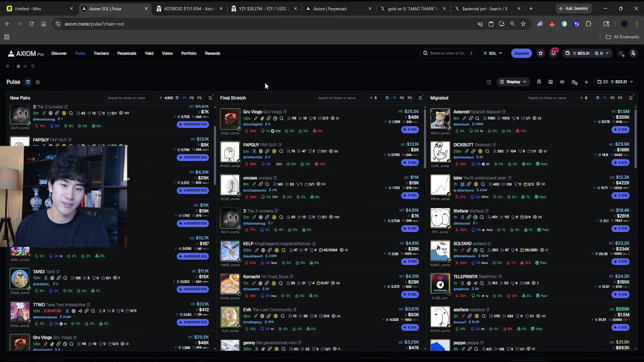
Task: Click the Deposit button
Action: 521,53
